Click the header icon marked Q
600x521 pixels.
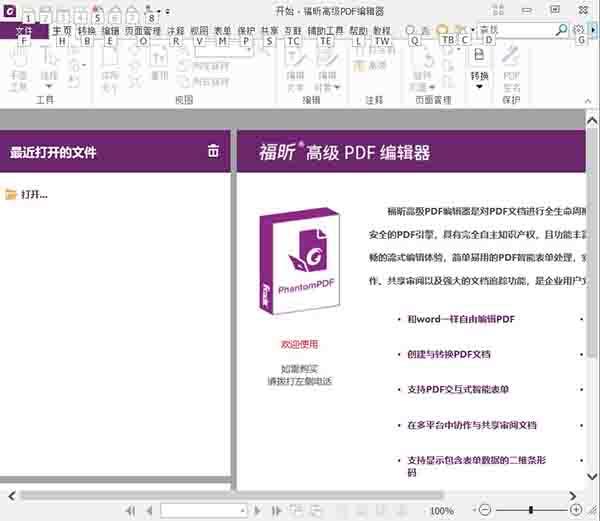coord(410,30)
